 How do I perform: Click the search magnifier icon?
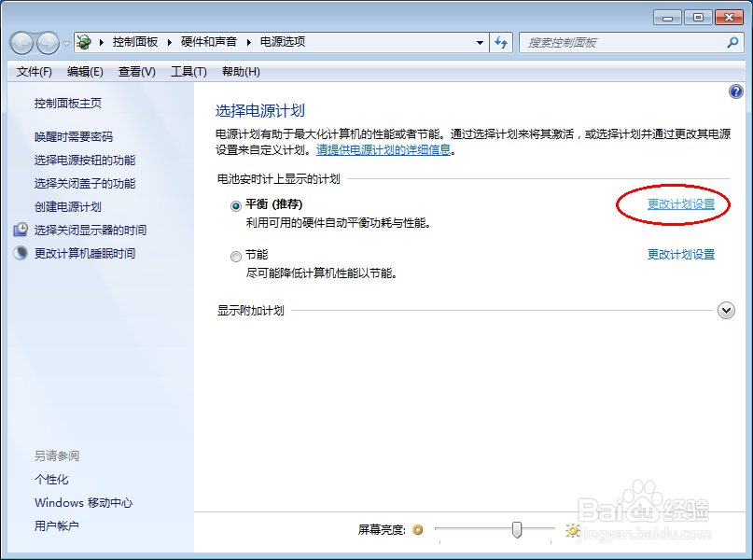click(x=732, y=42)
